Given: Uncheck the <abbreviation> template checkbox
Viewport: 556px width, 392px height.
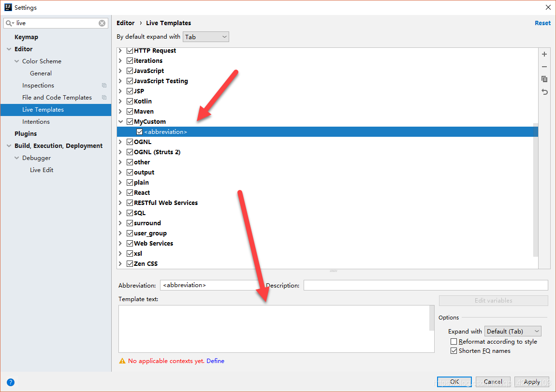Looking at the screenshot, I should point(139,132).
